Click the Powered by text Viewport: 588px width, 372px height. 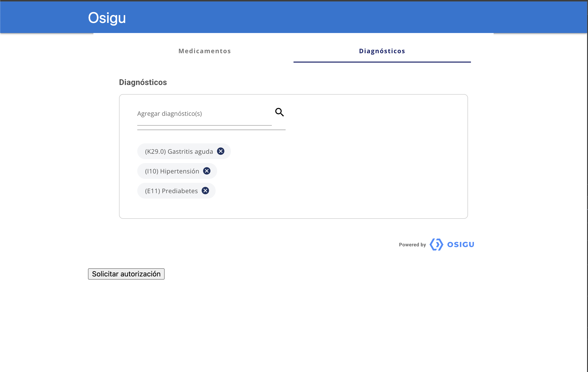pyautogui.click(x=412, y=245)
